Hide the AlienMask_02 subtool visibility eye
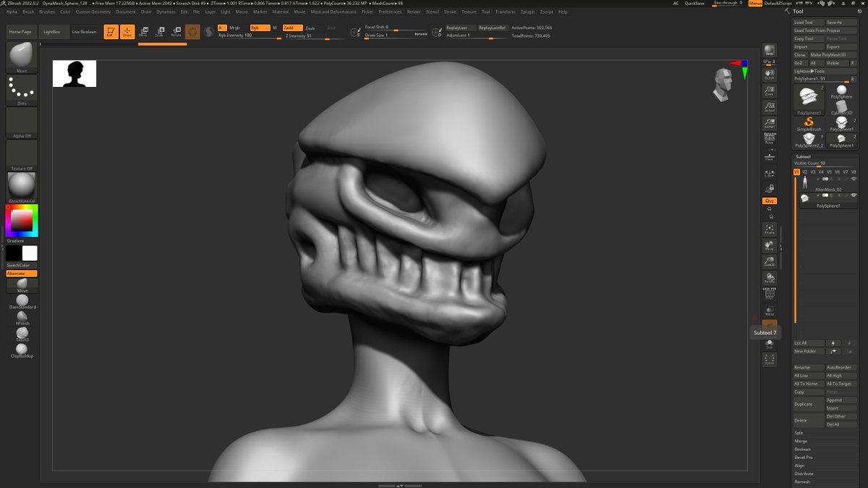868x488 pixels. point(854,179)
